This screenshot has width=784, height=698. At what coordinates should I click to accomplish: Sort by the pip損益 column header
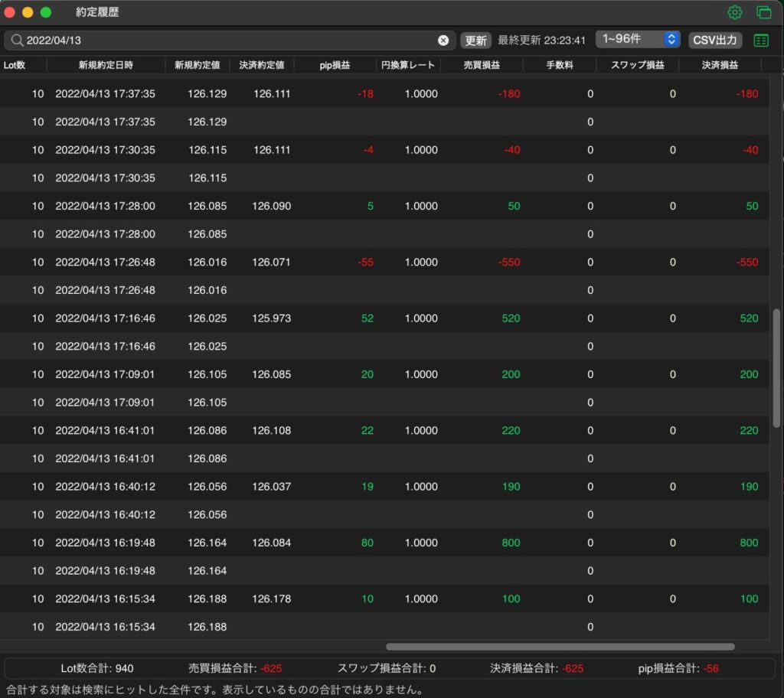pos(335,65)
